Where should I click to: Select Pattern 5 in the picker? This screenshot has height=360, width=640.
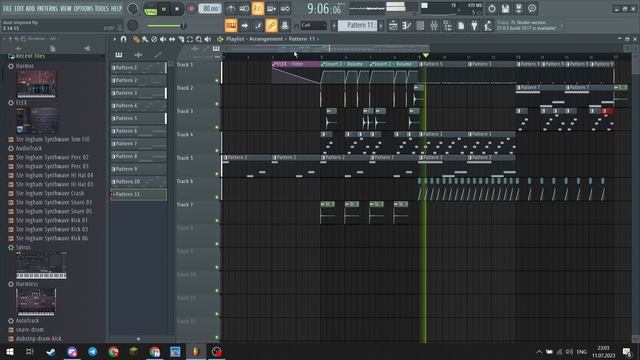click(x=139, y=118)
